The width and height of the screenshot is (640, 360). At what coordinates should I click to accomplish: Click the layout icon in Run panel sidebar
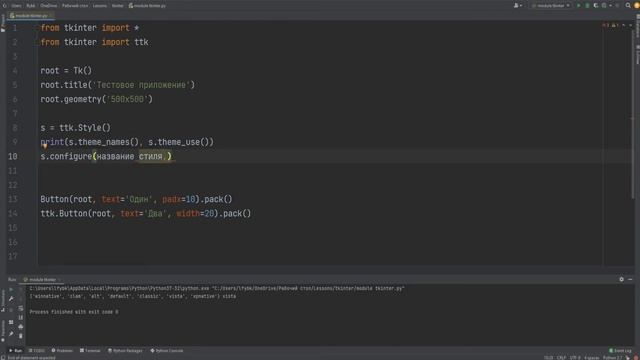coord(11,322)
